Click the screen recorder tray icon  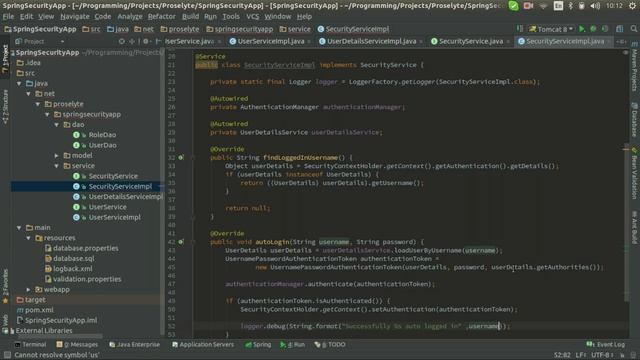pos(528,6)
